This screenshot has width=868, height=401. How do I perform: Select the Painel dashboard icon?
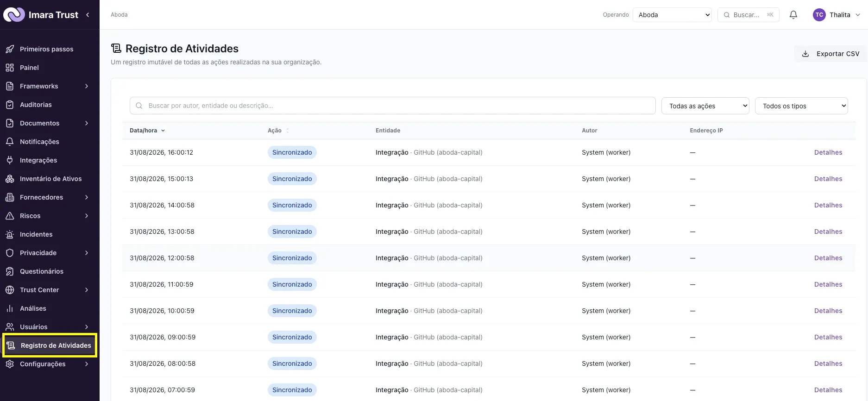click(x=10, y=68)
